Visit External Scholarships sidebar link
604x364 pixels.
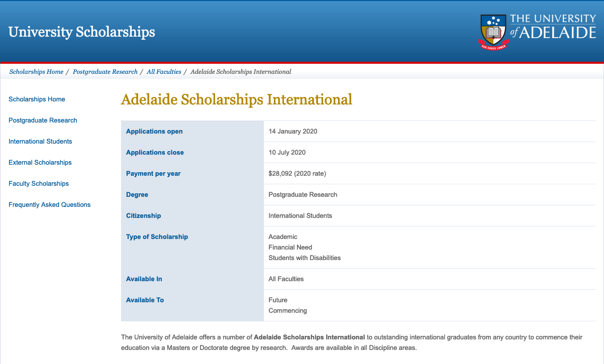pyautogui.click(x=40, y=163)
